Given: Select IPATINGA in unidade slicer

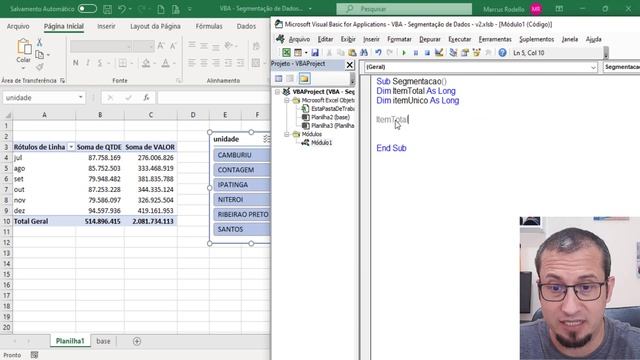Looking at the screenshot, I should pyautogui.click(x=242, y=184).
